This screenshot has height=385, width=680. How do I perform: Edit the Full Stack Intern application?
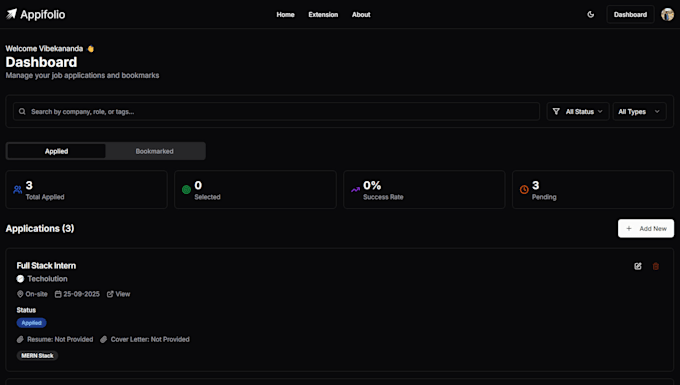(638, 266)
